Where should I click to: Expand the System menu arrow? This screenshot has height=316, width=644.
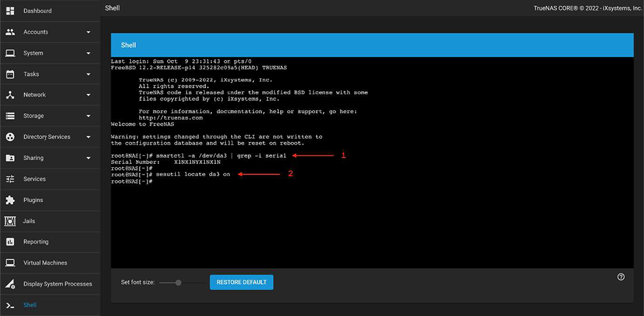(88, 53)
